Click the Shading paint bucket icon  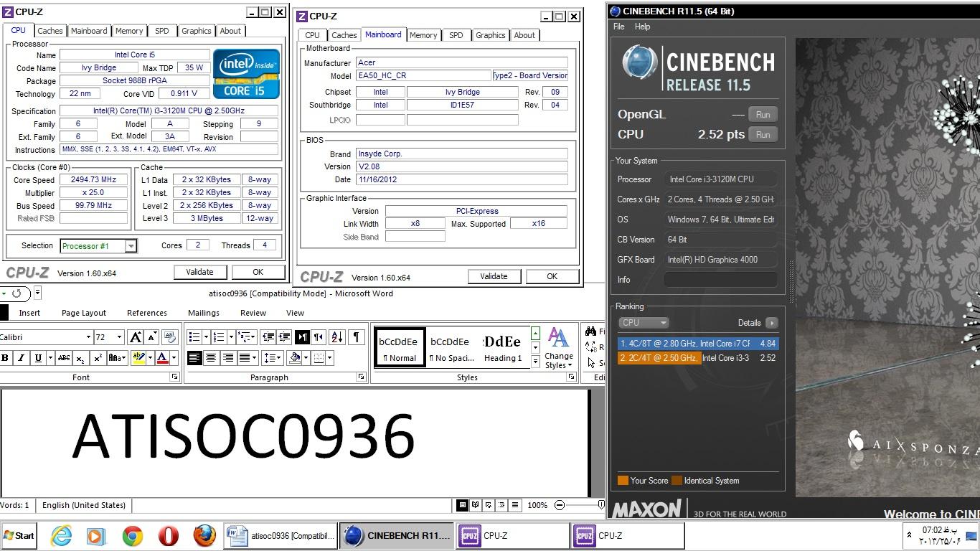click(x=294, y=357)
